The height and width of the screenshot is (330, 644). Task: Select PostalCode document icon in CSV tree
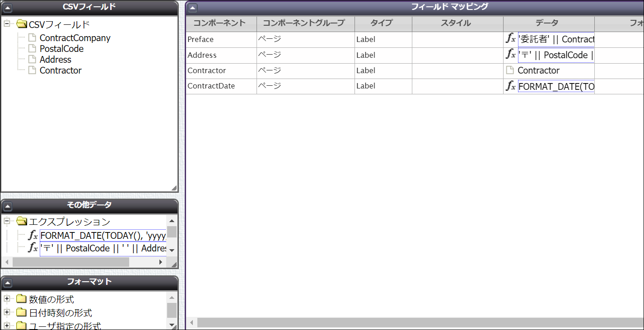32,49
